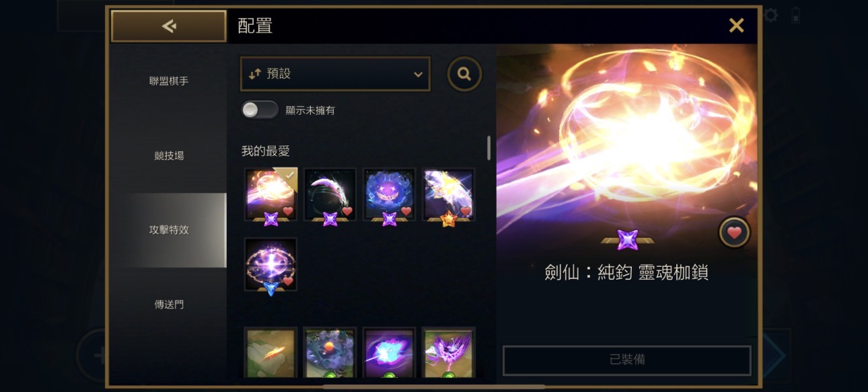Click the dropdown chevron arrow
Screen dimensions: 868x392
click(x=418, y=75)
